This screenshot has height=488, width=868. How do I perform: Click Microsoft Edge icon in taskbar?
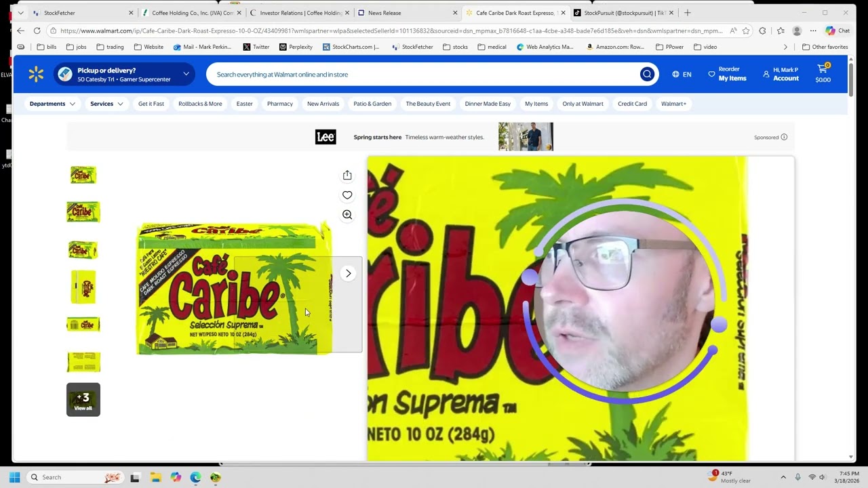pos(195,477)
